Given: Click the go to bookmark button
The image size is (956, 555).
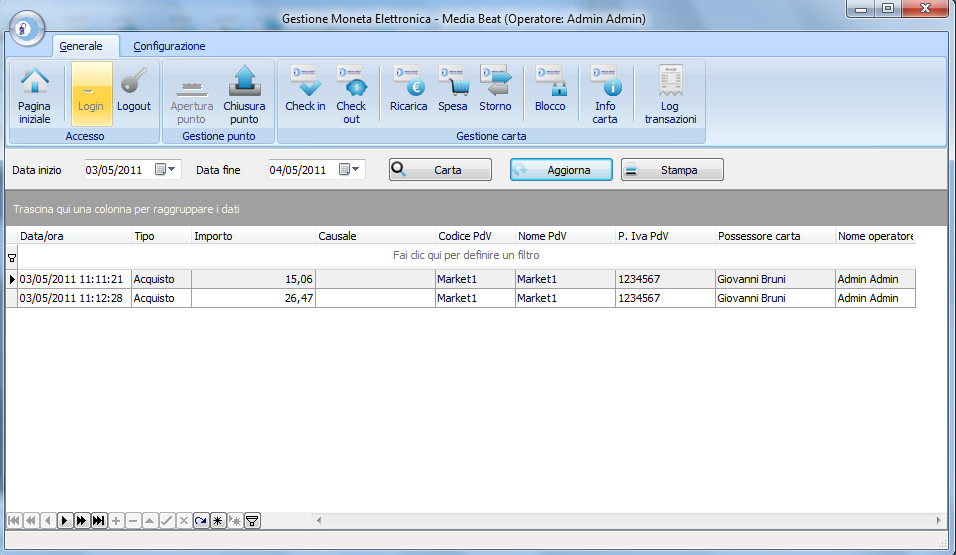Looking at the screenshot, I should 235,521.
